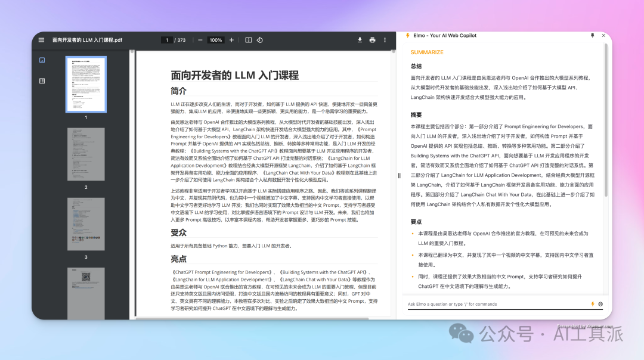The height and width of the screenshot is (360, 644).
Task: Click the SUMMARIZE heading
Action: point(427,52)
